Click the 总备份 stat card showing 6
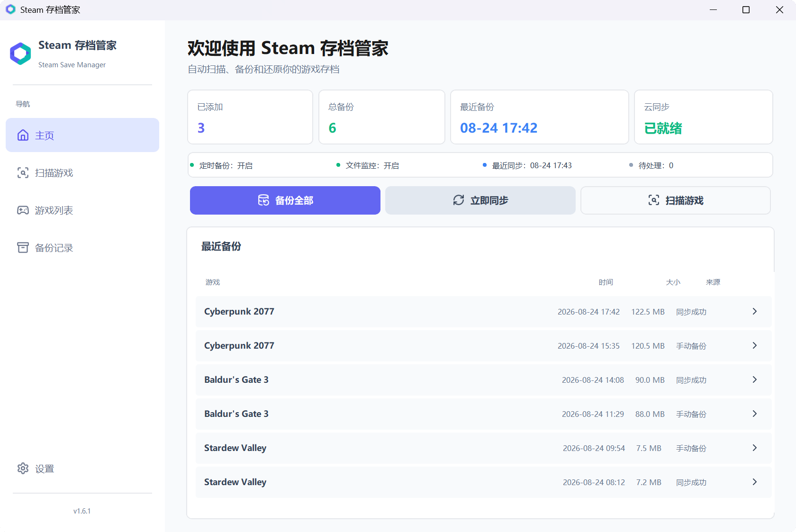 pyautogui.click(x=382, y=117)
